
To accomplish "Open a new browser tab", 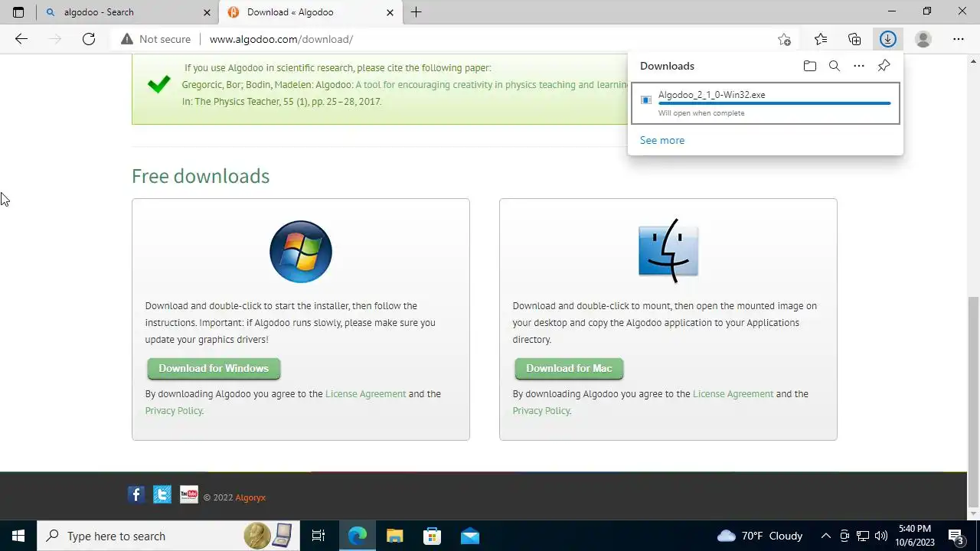I will click(416, 12).
